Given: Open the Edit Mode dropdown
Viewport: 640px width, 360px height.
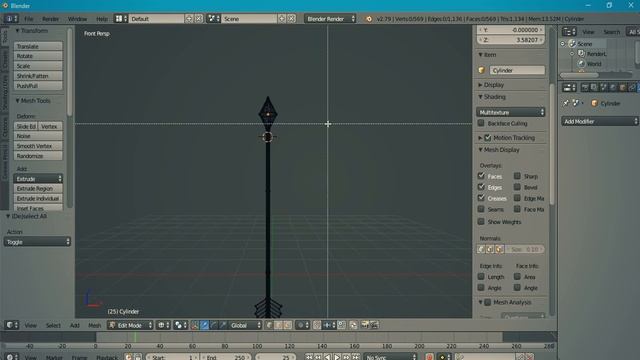Looking at the screenshot, I should (x=130, y=325).
